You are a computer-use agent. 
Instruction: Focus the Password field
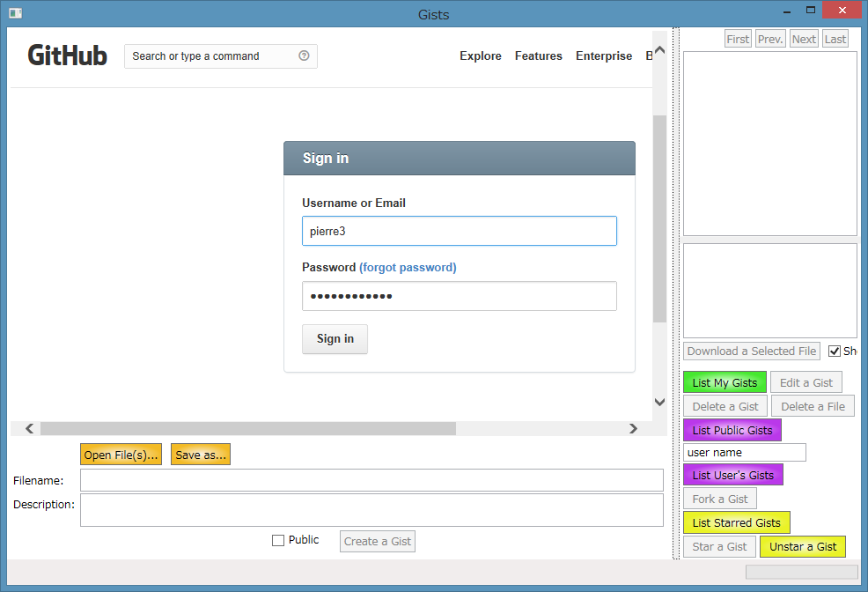(459, 296)
